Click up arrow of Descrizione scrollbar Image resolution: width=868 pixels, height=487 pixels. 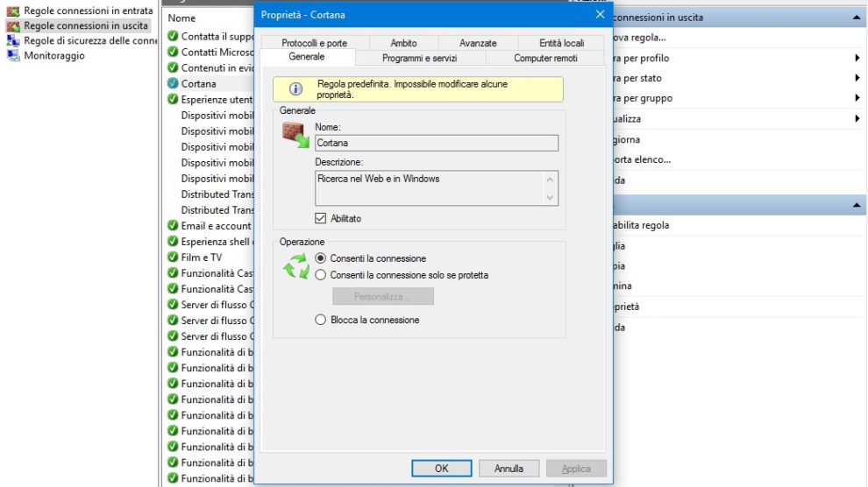[550, 180]
